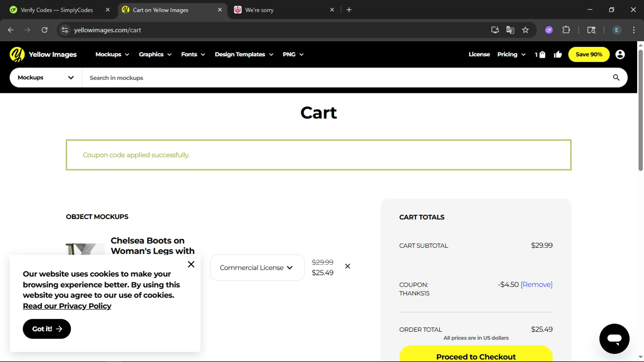This screenshot has width=644, height=362.
Task: Open the Commercial License dropdown
Action: (x=257, y=268)
